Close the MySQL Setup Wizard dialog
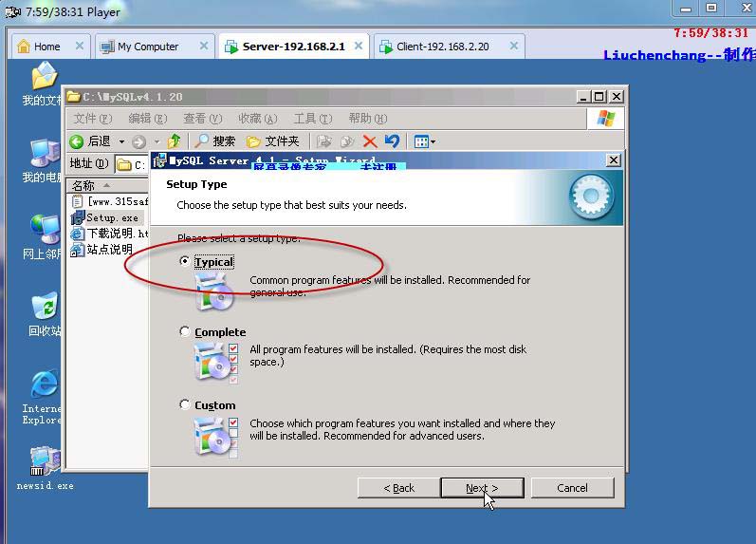The width and height of the screenshot is (756, 544). pyautogui.click(x=613, y=160)
